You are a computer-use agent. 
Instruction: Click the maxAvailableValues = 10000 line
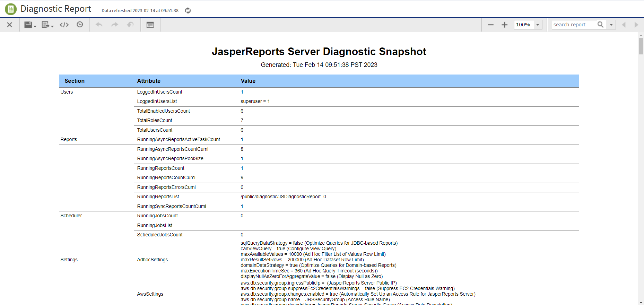coord(313,254)
